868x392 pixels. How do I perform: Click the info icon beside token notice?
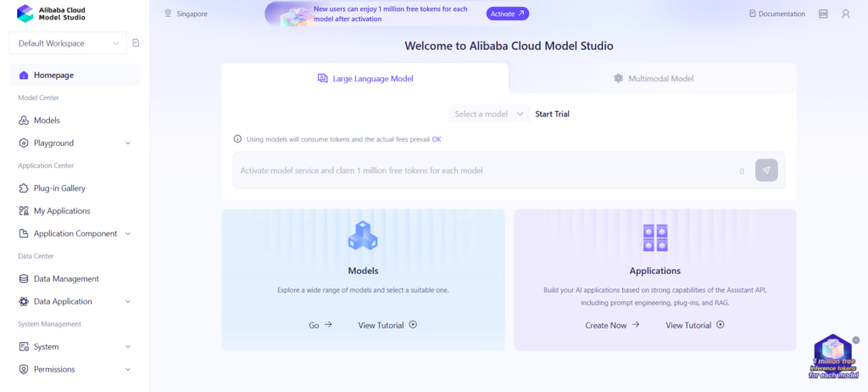click(237, 139)
